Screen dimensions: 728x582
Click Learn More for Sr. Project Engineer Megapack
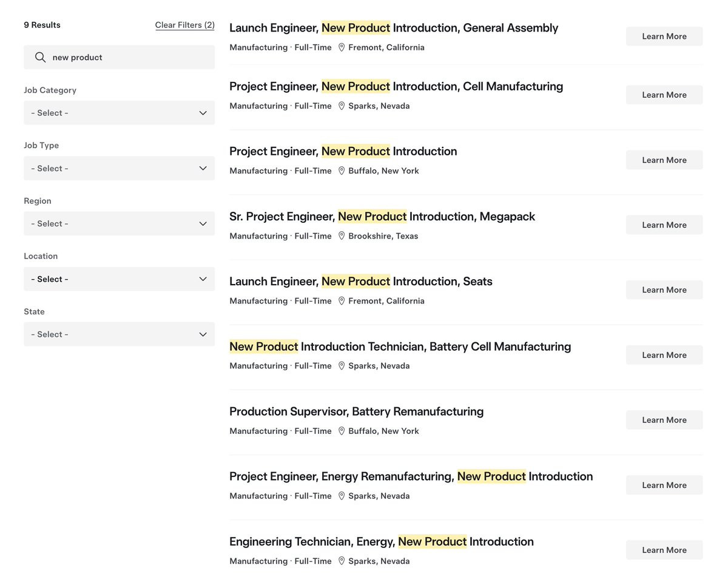point(664,225)
